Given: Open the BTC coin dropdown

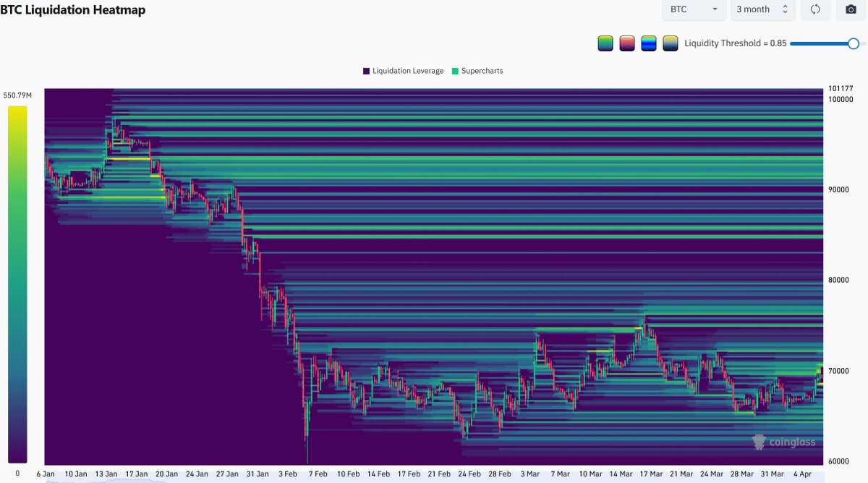Looking at the screenshot, I should [x=694, y=9].
